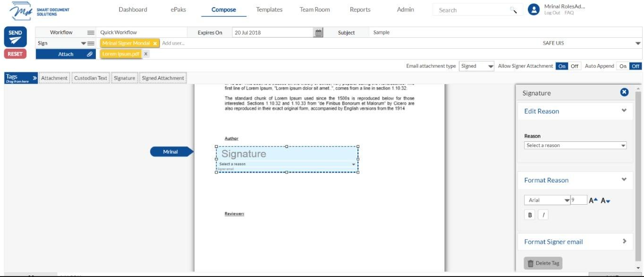The width and height of the screenshot is (644, 277).
Task: Expand the SAFE UIS dropdown
Action: point(638,43)
